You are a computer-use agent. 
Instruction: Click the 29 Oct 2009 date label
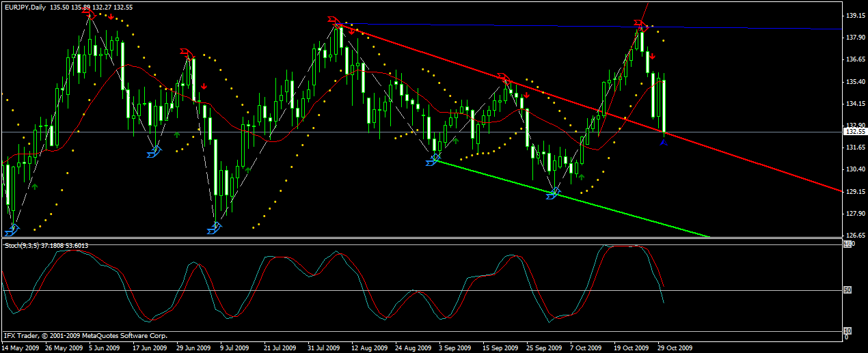[x=675, y=347]
